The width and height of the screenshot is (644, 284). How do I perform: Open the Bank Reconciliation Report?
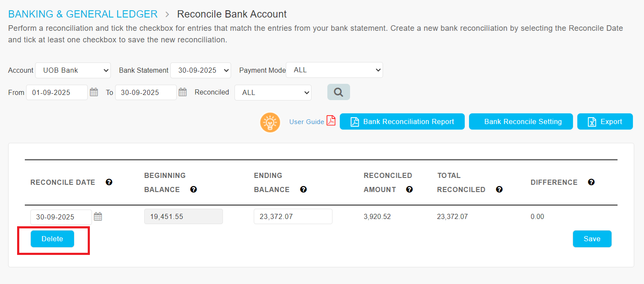click(402, 121)
